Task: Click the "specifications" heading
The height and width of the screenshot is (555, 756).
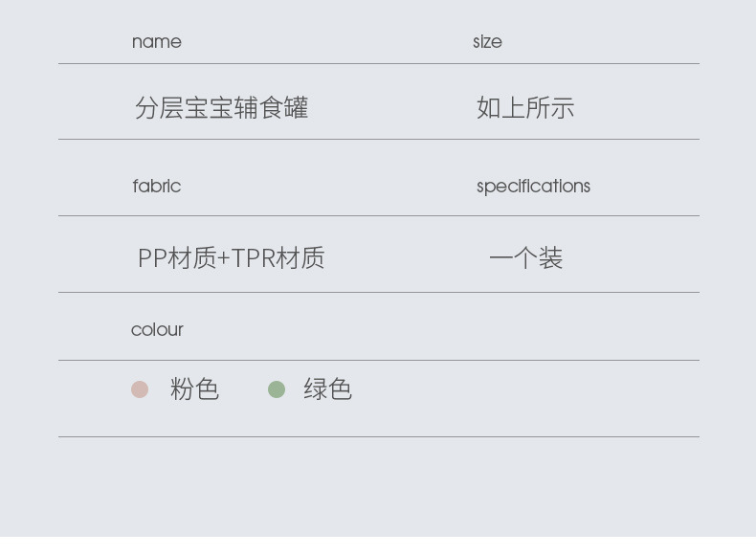Action: (x=533, y=187)
